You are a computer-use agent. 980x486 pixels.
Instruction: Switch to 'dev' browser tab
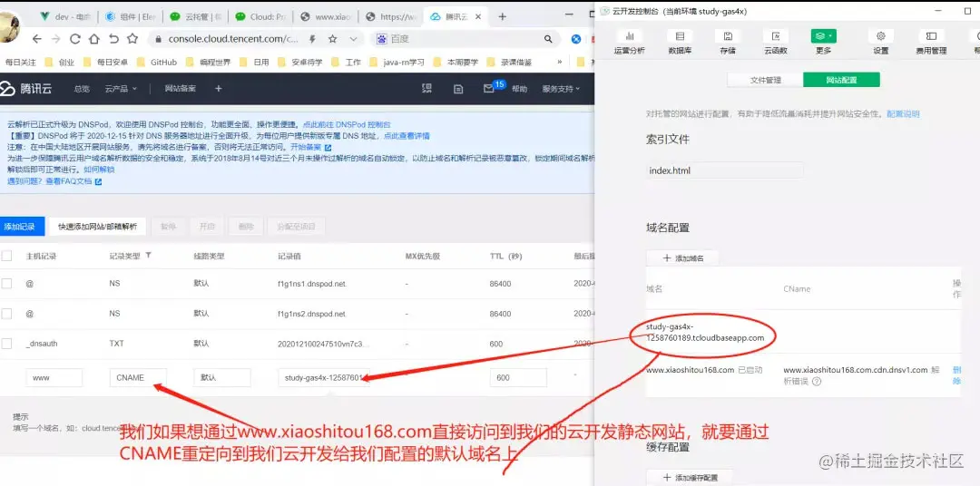[x=67, y=17]
